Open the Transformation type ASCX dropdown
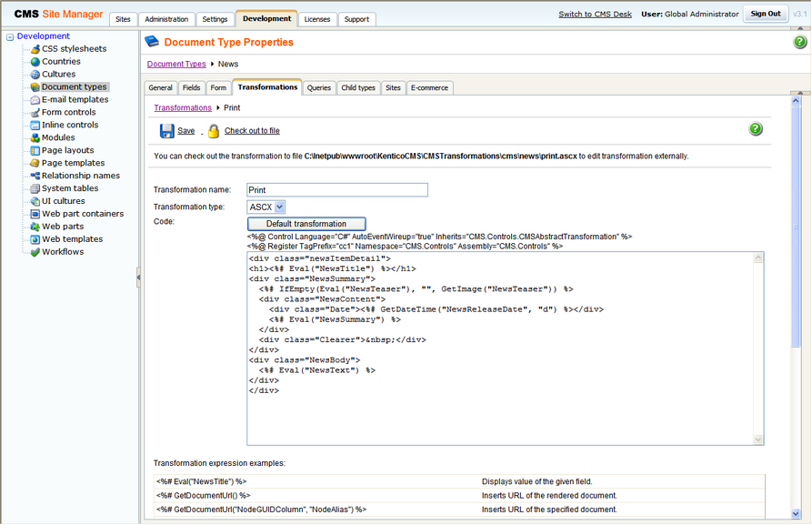This screenshot has height=525, width=812. point(266,207)
